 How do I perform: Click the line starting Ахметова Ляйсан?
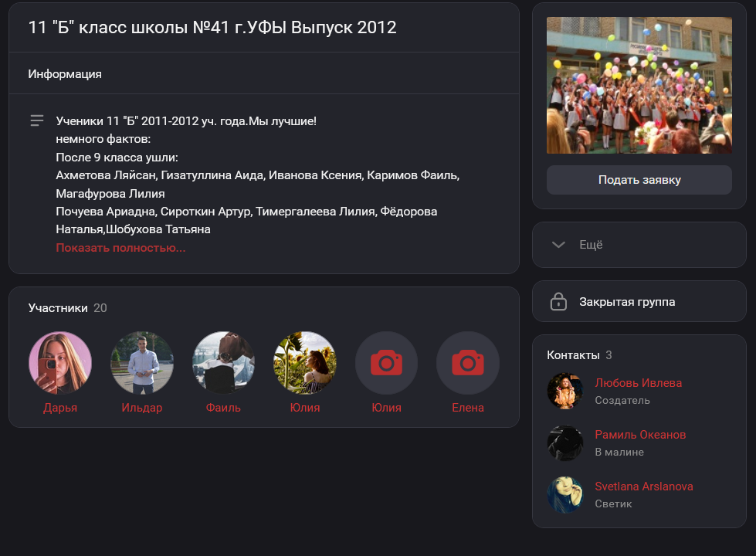(x=257, y=175)
